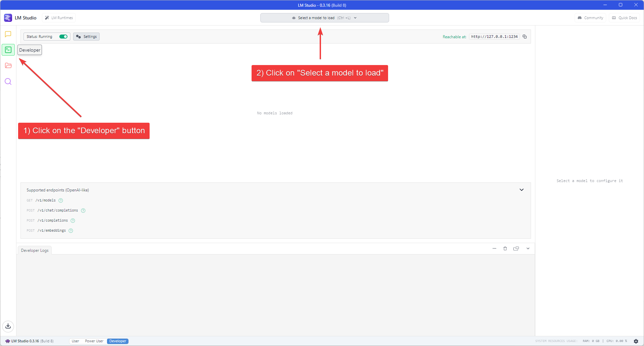The image size is (644, 346).
Task: Select the Developer sidebar icon
Action: [8, 50]
